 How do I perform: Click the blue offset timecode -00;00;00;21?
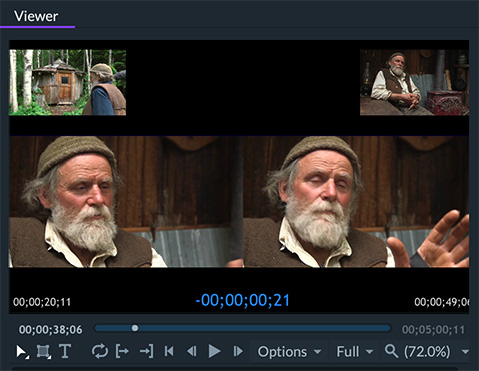(242, 300)
